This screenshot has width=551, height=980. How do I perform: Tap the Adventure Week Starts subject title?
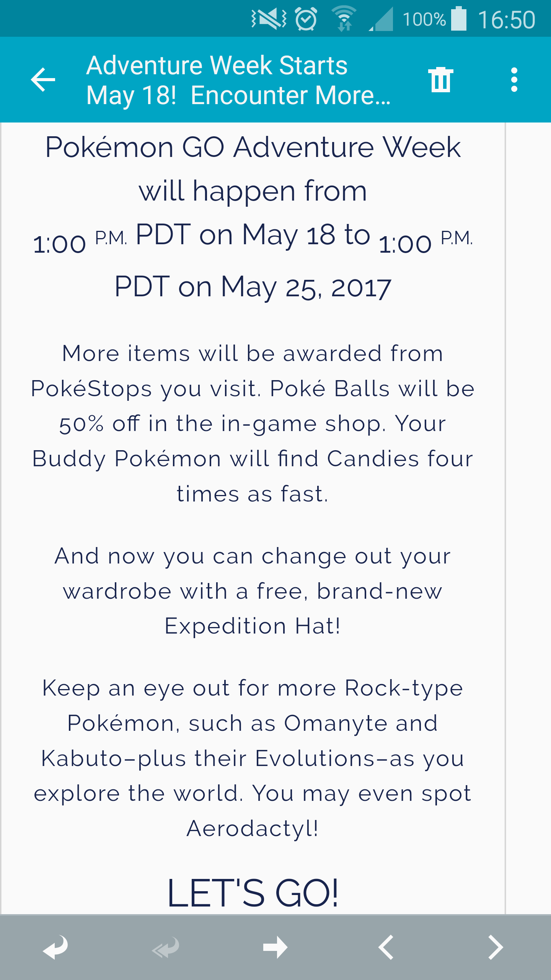tap(237, 80)
